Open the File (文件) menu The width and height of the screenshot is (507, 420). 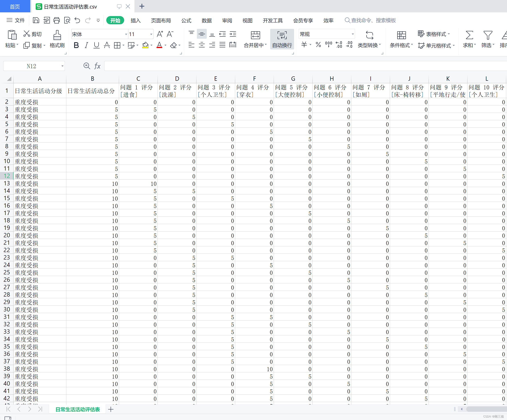16,20
